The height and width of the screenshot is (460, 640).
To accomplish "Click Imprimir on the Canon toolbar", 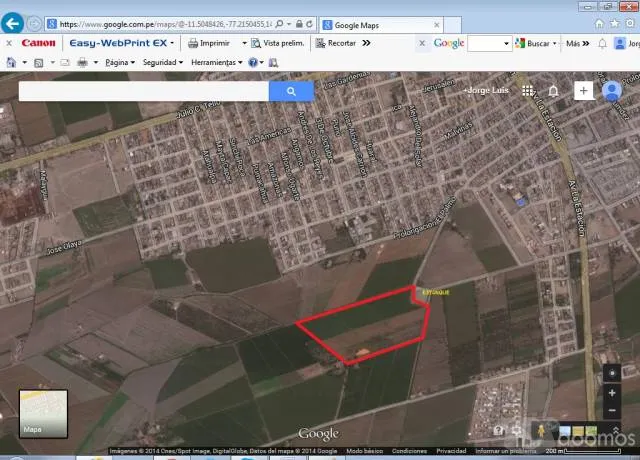I will (x=209, y=43).
